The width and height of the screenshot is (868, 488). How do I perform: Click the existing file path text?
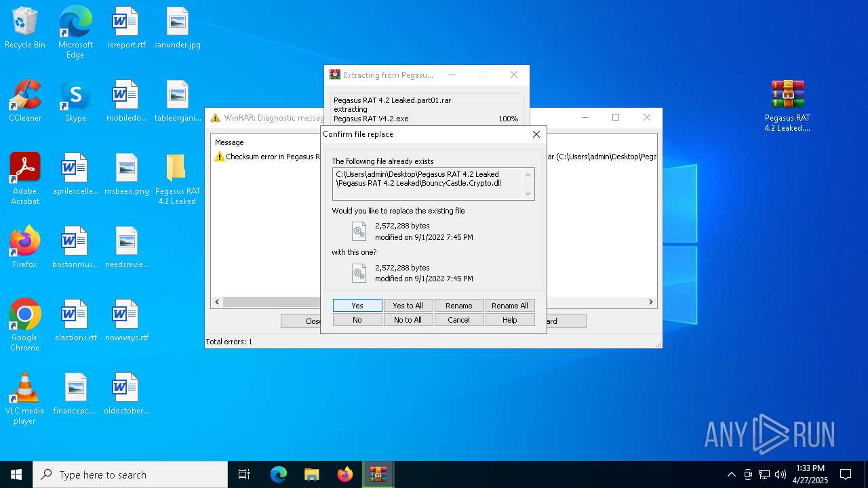[418, 178]
